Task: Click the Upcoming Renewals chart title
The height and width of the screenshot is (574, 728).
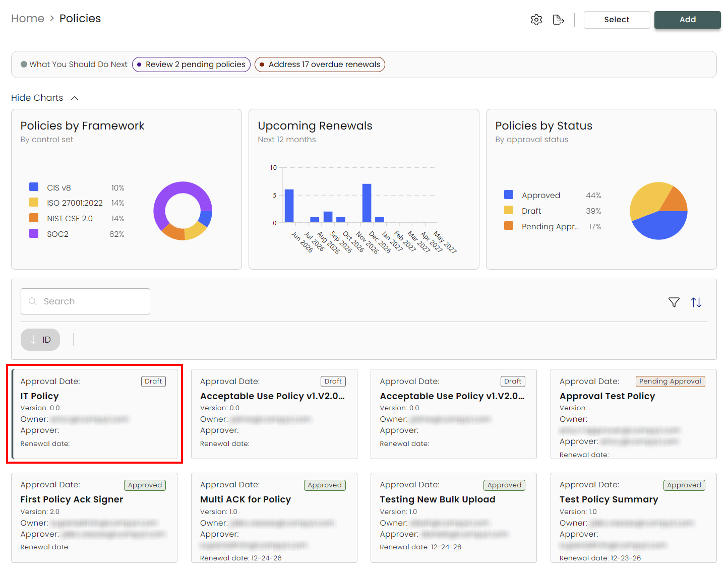Action: point(315,126)
